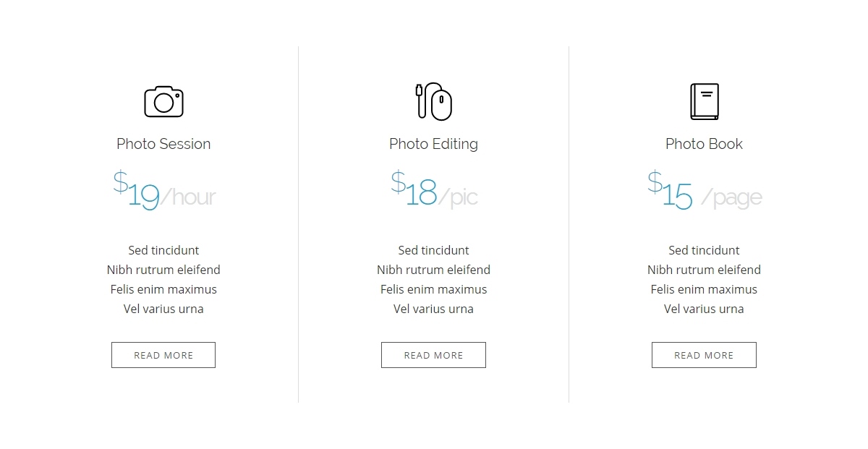868x449 pixels.
Task: Click the mouse icon above Photo Editing
Action: (x=433, y=101)
